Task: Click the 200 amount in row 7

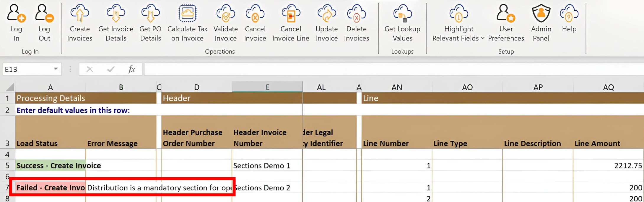Action: (609, 188)
